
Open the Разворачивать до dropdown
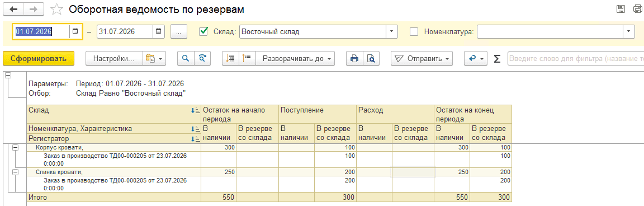[x=295, y=58]
